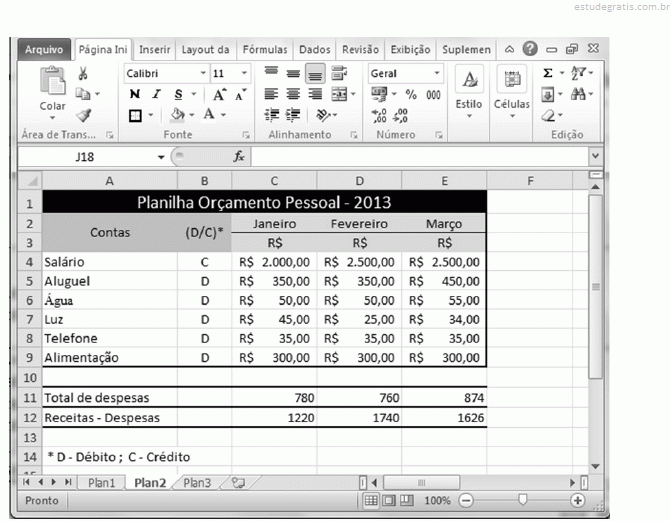Select the format painter brush icon
671x521 pixels.
coord(84,114)
